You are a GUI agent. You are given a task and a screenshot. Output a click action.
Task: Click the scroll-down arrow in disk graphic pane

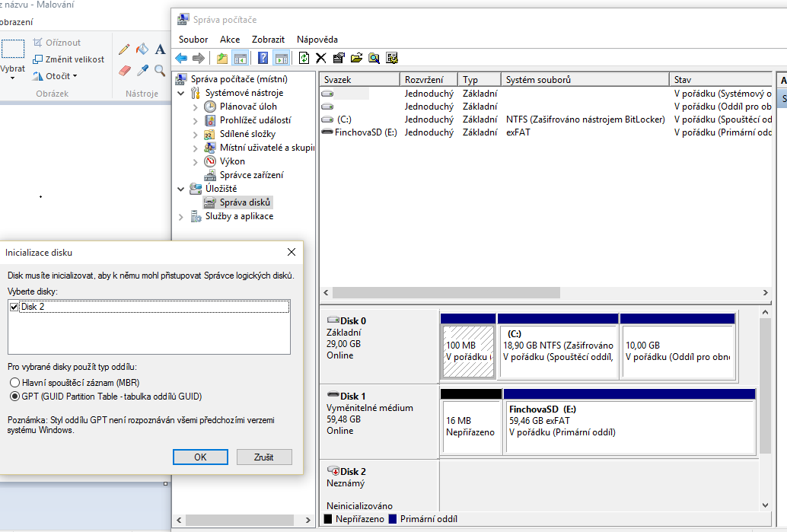tap(765, 505)
